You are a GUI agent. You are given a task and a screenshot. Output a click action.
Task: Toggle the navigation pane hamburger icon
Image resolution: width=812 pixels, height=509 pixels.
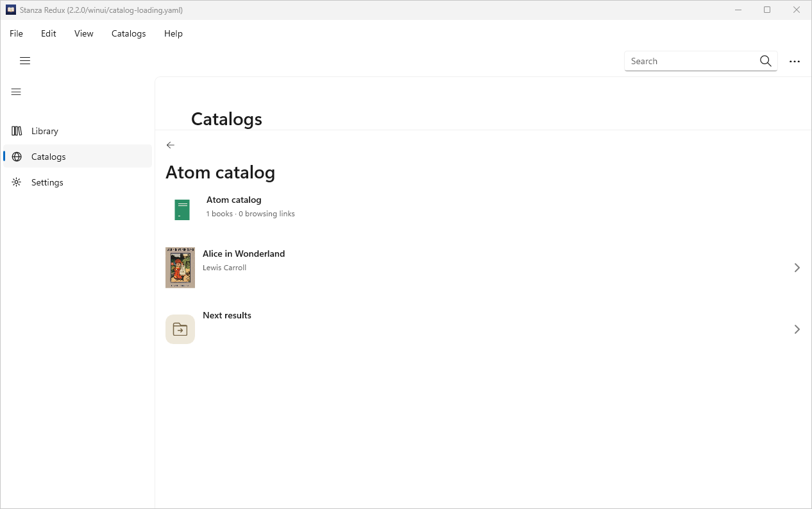17,92
